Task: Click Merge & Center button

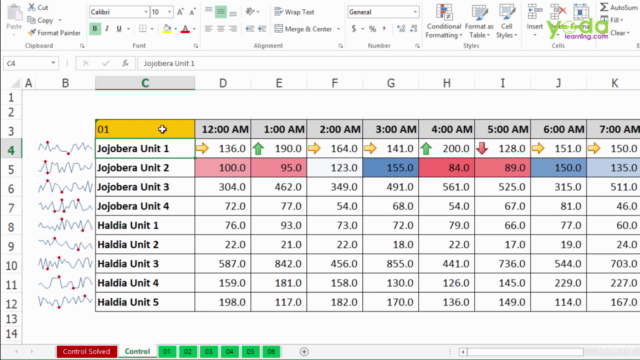Action: [304, 29]
